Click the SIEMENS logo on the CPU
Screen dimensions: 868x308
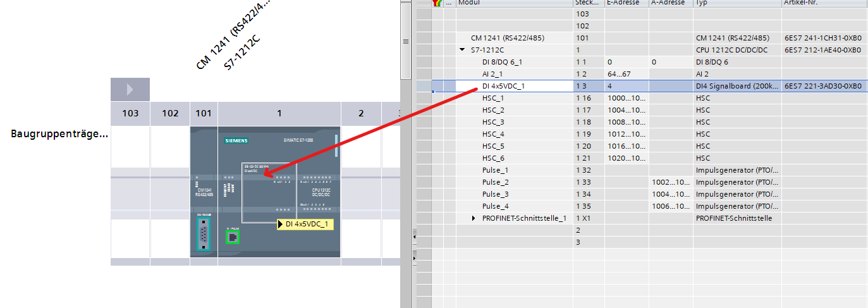tap(235, 140)
